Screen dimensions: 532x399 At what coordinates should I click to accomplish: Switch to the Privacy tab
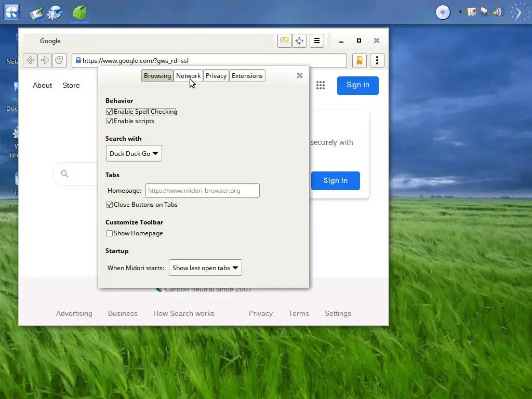coord(216,76)
